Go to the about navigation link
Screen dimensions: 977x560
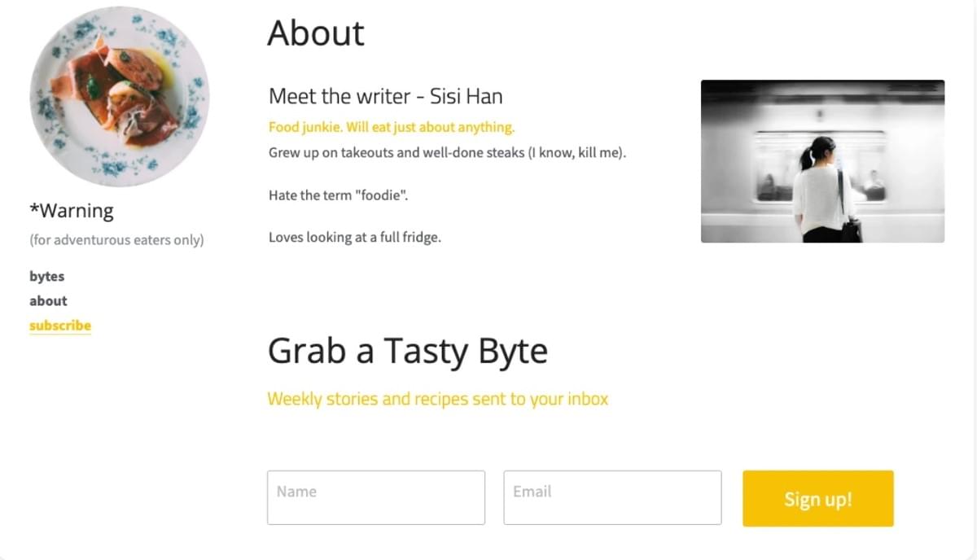[48, 300]
